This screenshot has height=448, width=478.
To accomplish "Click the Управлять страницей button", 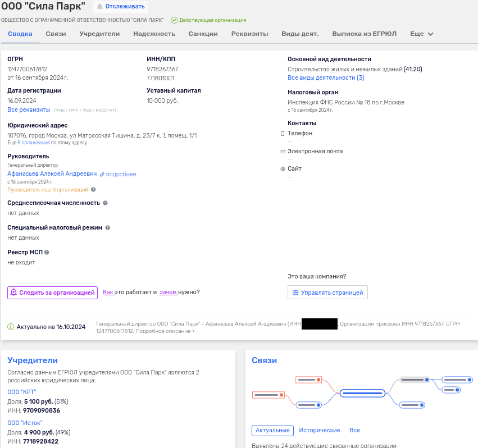I will pos(327,292).
